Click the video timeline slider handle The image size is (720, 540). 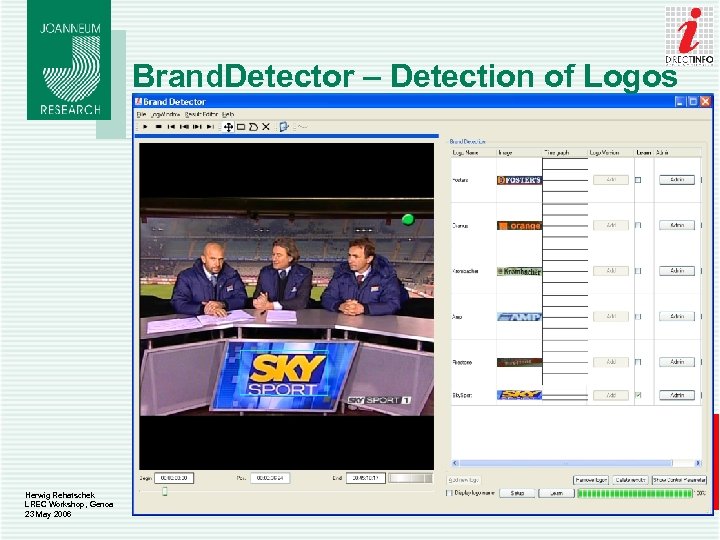pyautogui.click(x=164, y=491)
